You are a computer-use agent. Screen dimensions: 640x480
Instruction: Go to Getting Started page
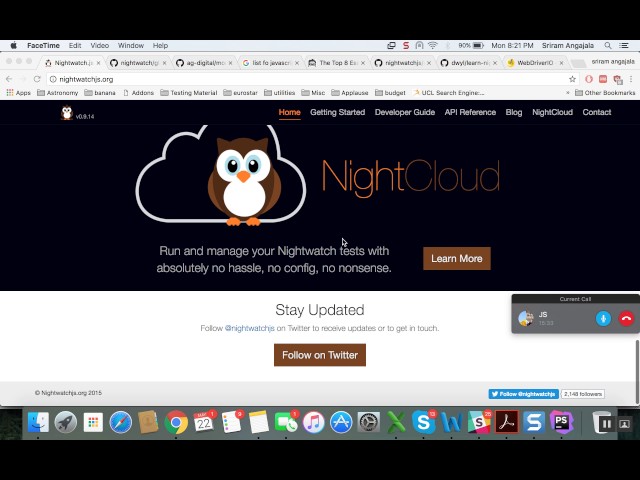coord(338,112)
